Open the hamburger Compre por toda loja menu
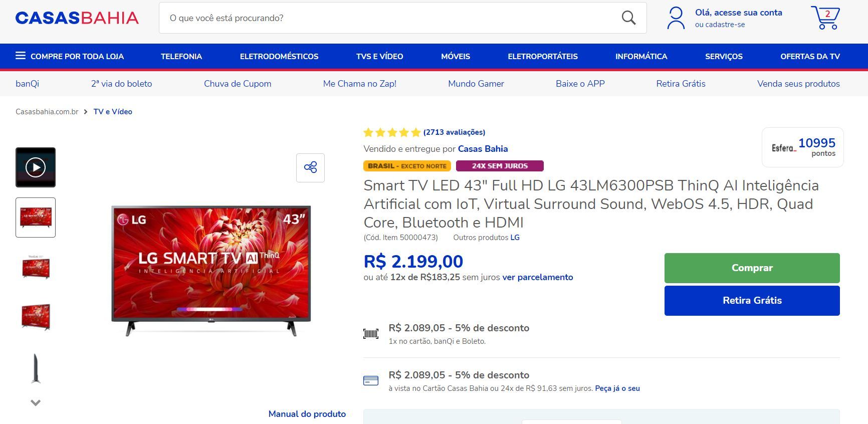This screenshot has height=424, width=868. (x=70, y=56)
